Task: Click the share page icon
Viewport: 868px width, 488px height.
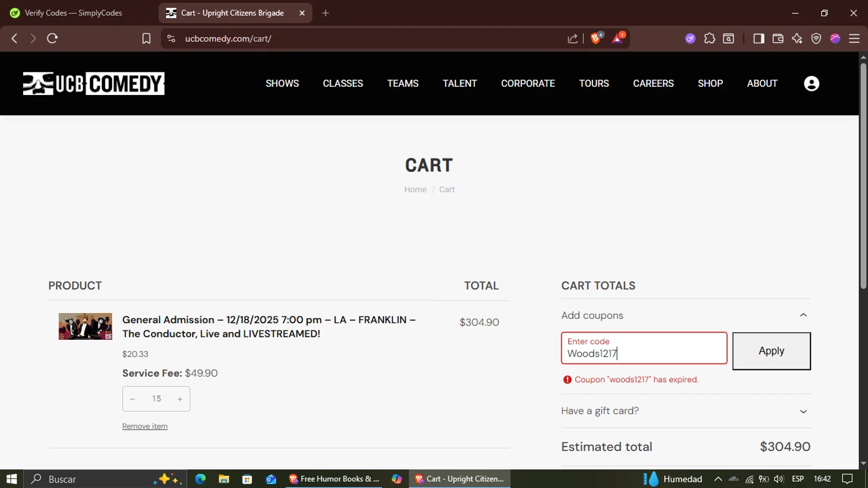Action: coord(572,38)
